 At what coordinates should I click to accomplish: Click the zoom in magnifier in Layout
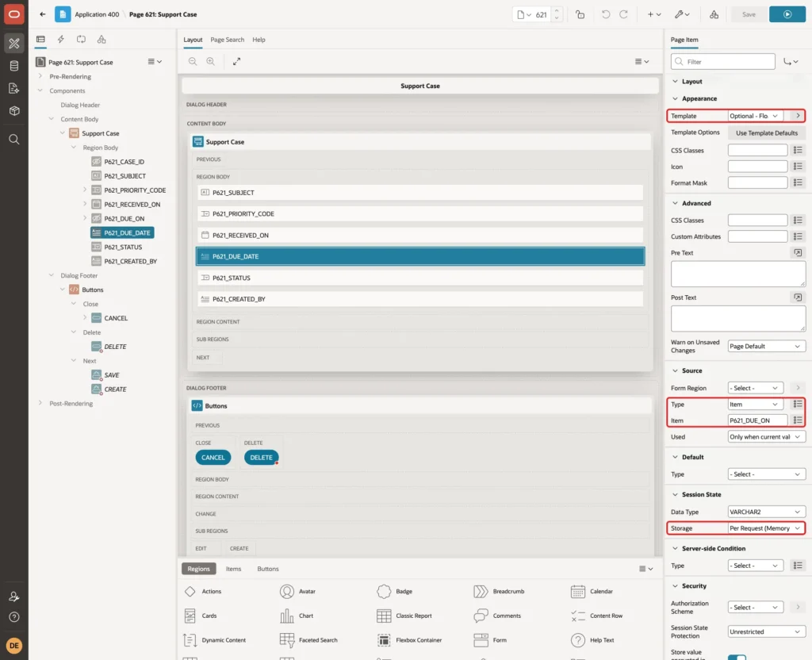[x=211, y=61]
